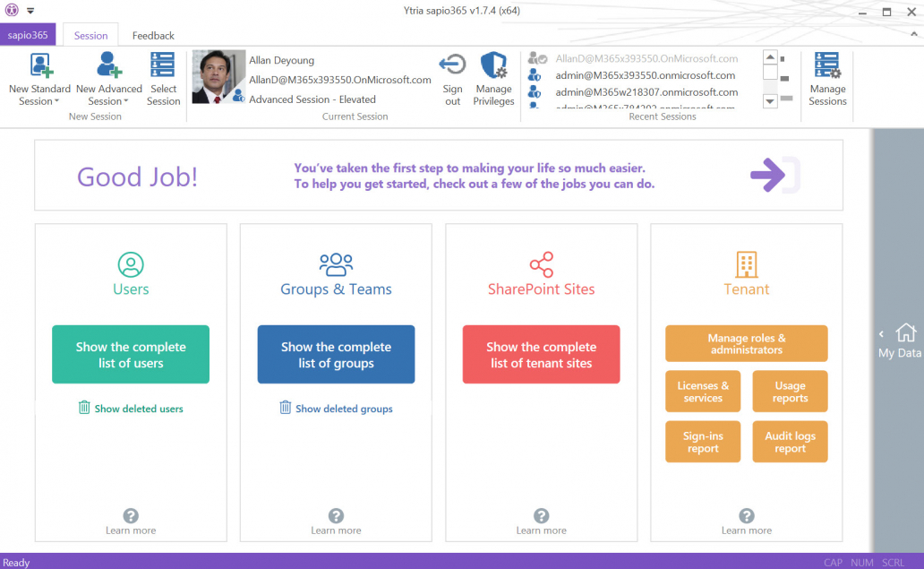
Task: Click the SharePoint Sites help question icon
Action: (x=542, y=516)
